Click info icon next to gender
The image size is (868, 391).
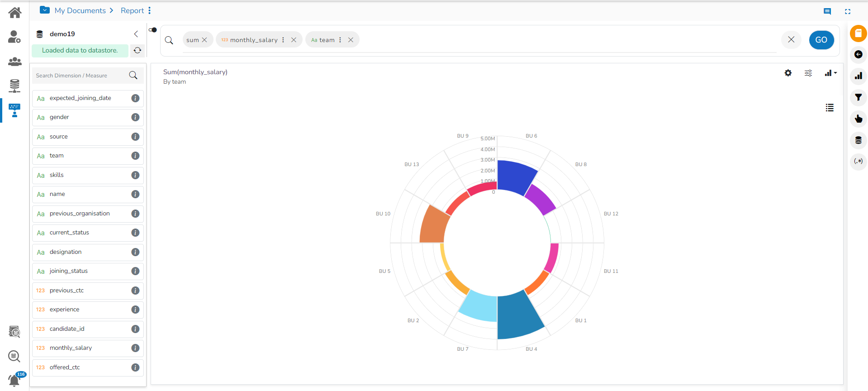pyautogui.click(x=135, y=117)
